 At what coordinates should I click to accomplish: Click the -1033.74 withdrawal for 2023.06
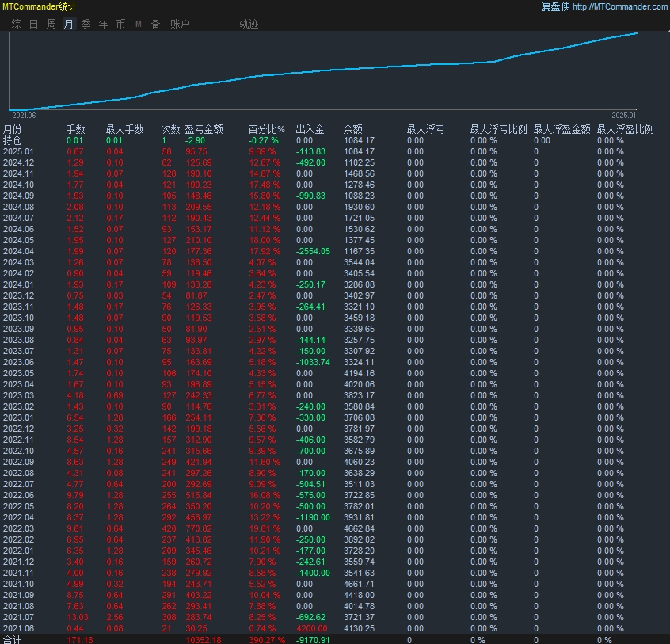click(x=313, y=362)
